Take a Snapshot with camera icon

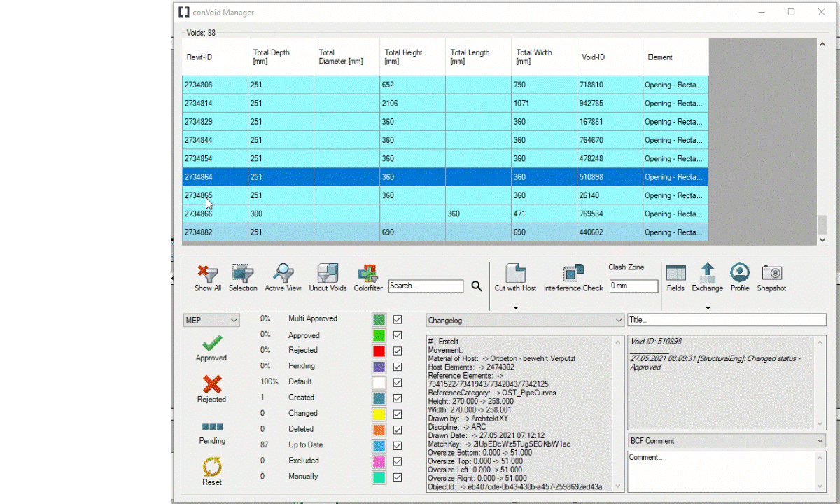[x=771, y=273]
